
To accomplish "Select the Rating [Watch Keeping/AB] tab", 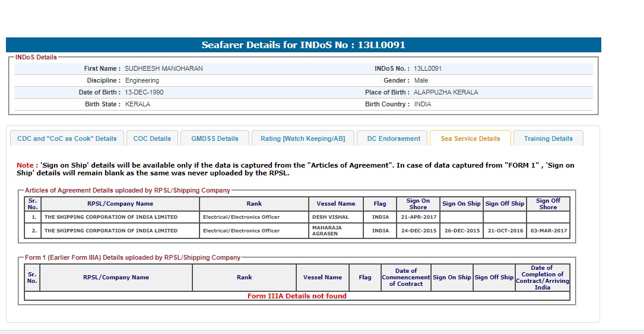I will 303,138.
